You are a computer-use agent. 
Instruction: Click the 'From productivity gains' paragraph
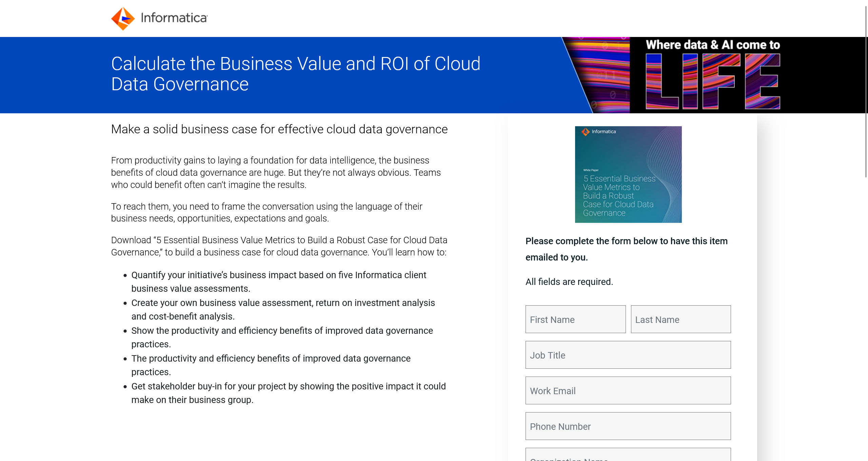(276, 172)
